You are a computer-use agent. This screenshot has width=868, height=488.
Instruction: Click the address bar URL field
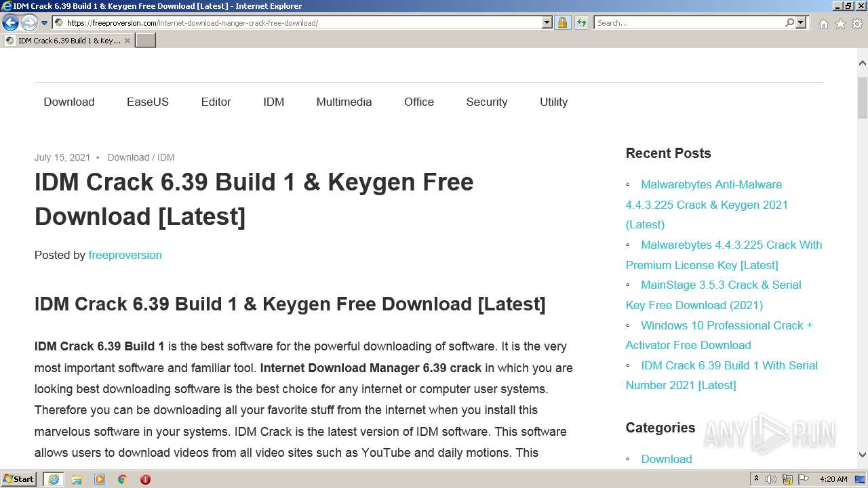pyautogui.click(x=297, y=23)
